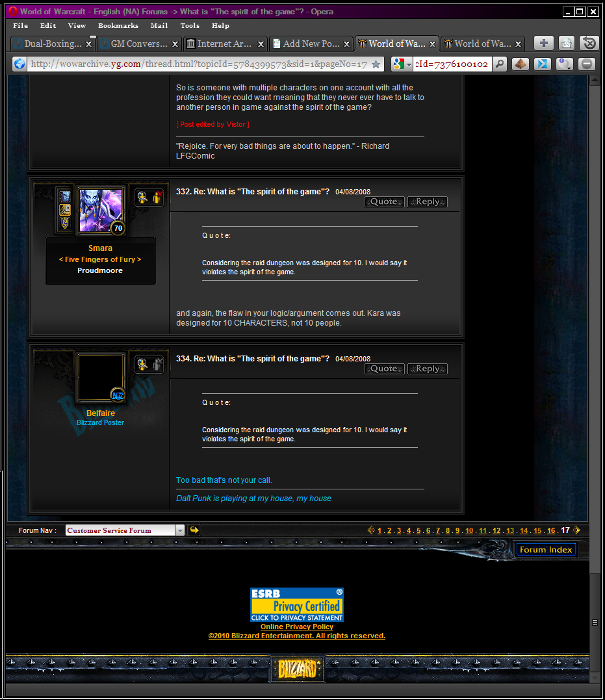Click the Blizzard logo in the footer
This screenshot has height=700, width=605.
tap(298, 669)
